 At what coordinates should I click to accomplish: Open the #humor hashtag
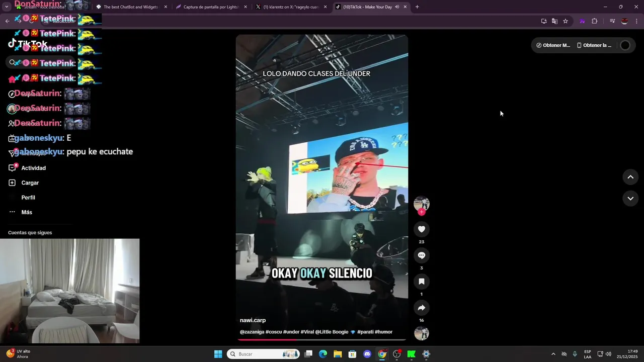click(383, 332)
